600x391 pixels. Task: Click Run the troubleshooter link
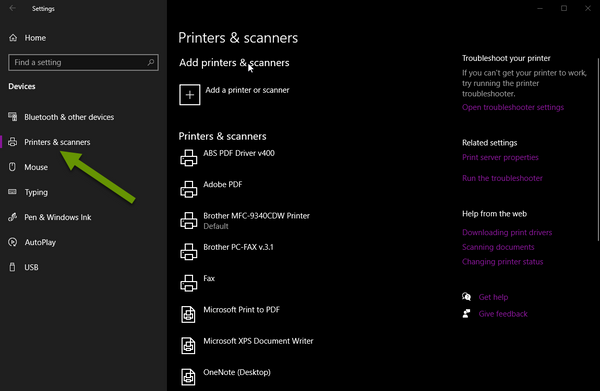coord(502,178)
